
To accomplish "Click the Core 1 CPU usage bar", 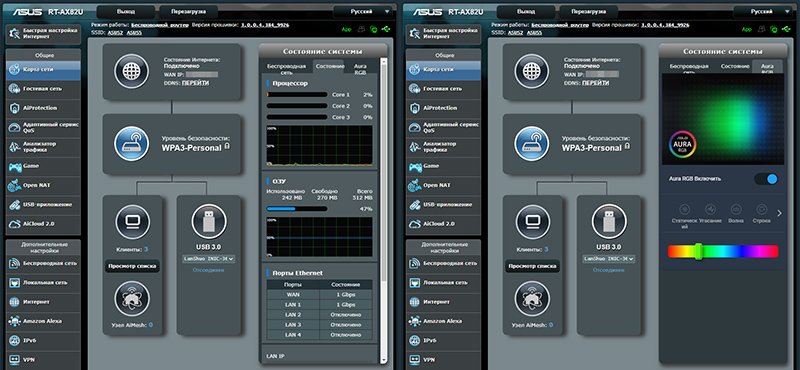I will point(296,94).
